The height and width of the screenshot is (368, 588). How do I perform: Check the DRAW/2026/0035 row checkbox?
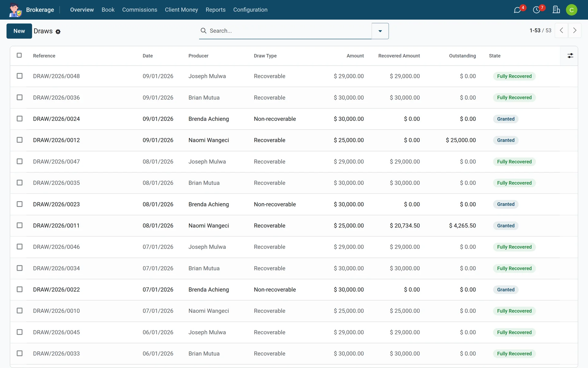pos(20,182)
